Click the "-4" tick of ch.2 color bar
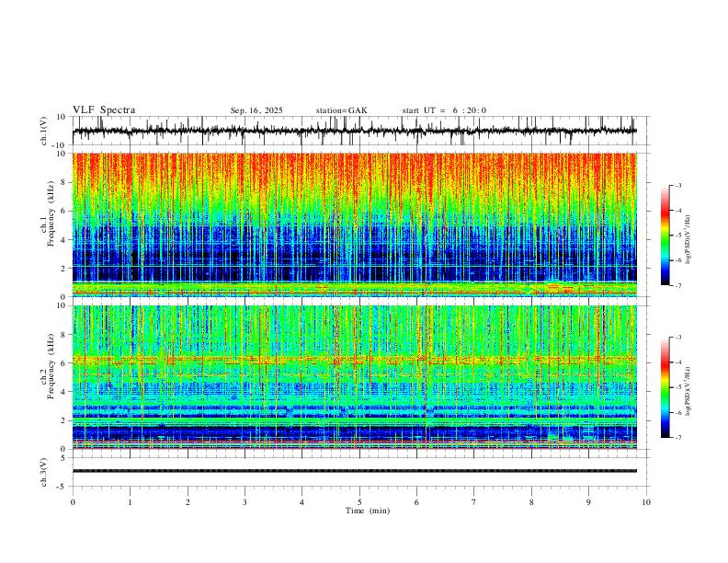728x563 pixels. (677, 362)
